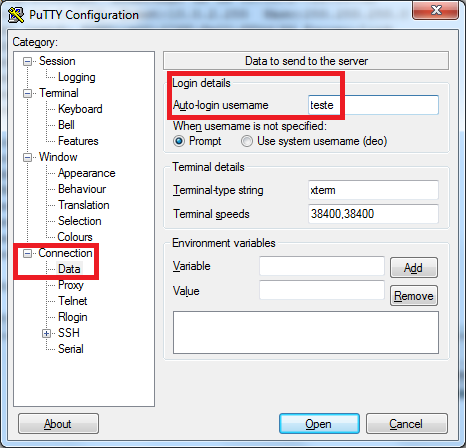
Task: Open the Behaviour settings
Action: [x=82, y=189]
